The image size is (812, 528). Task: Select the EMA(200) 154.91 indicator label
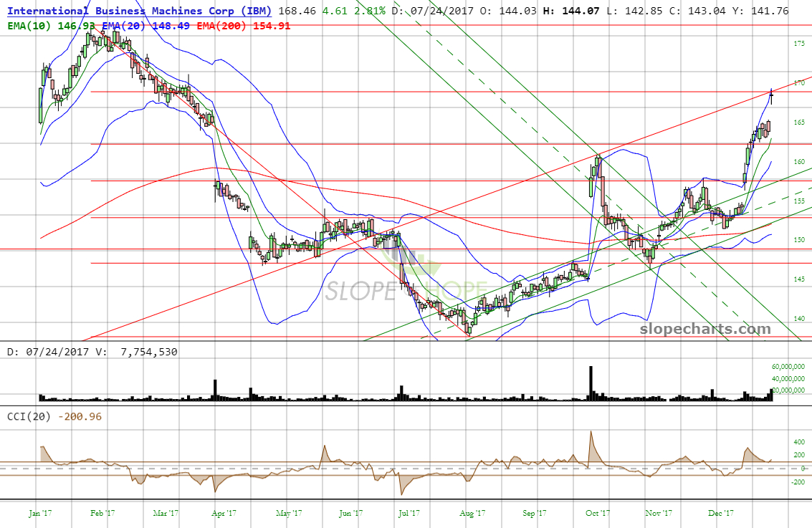(244, 25)
